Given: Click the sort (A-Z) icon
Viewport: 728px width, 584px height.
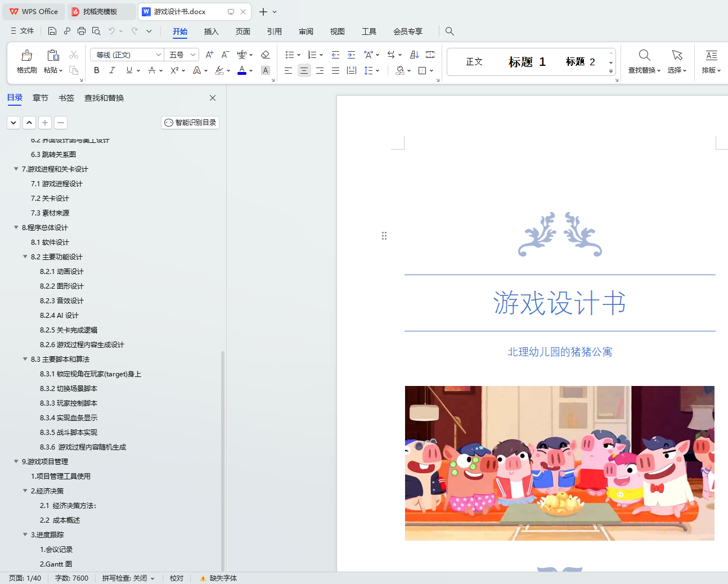Looking at the screenshot, I should [415, 55].
